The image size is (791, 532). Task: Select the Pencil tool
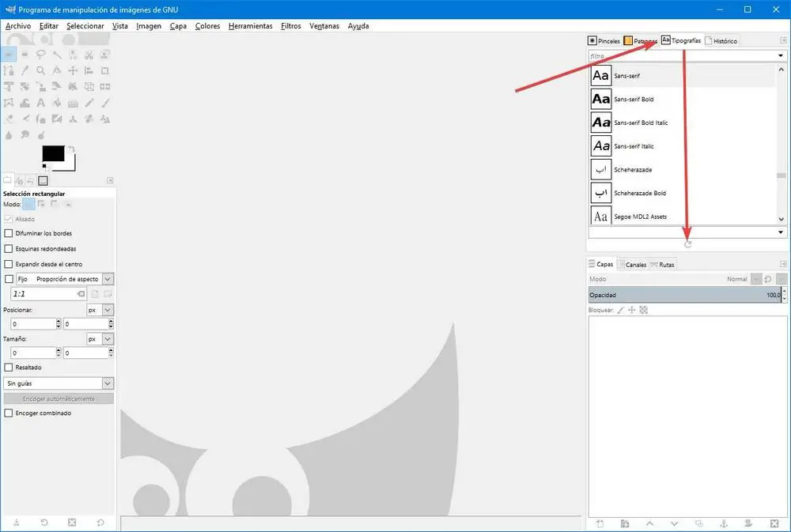pos(89,103)
